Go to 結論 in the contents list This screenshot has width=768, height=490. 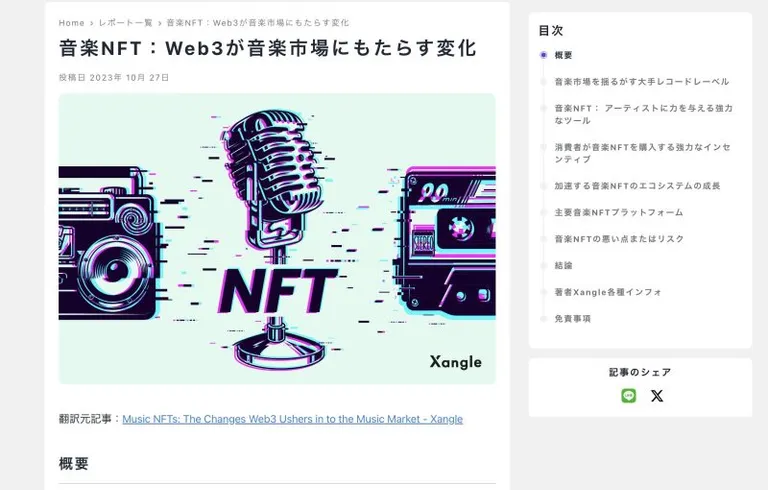tap(563, 266)
